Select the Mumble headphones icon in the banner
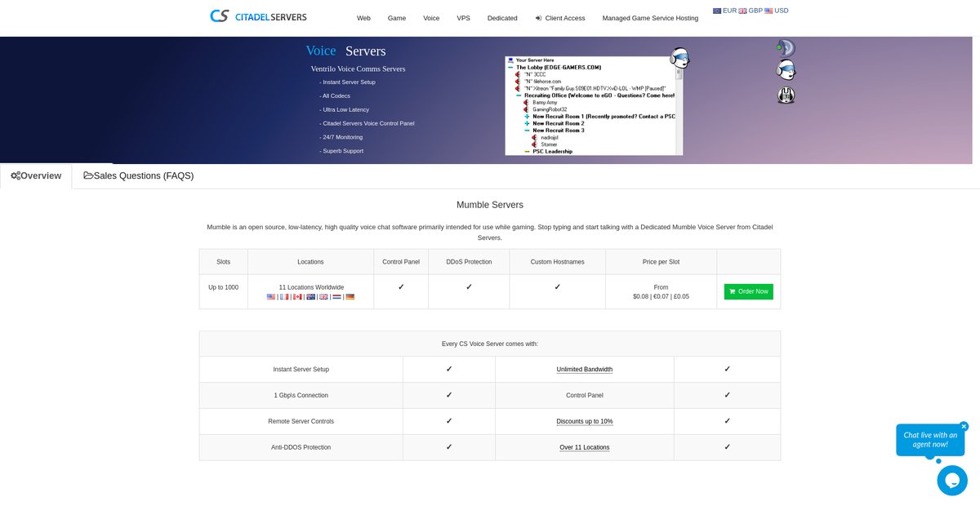The height and width of the screenshot is (506, 980). coord(786,95)
